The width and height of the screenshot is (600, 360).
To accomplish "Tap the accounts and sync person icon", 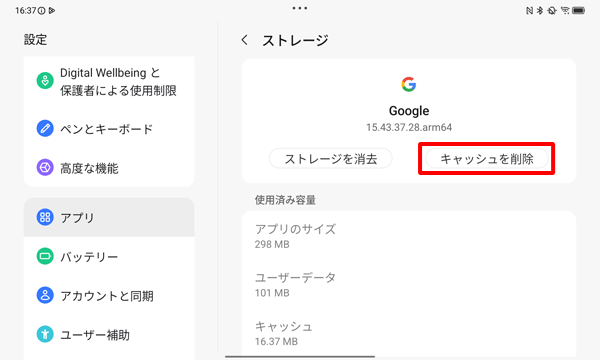I will coord(45,295).
